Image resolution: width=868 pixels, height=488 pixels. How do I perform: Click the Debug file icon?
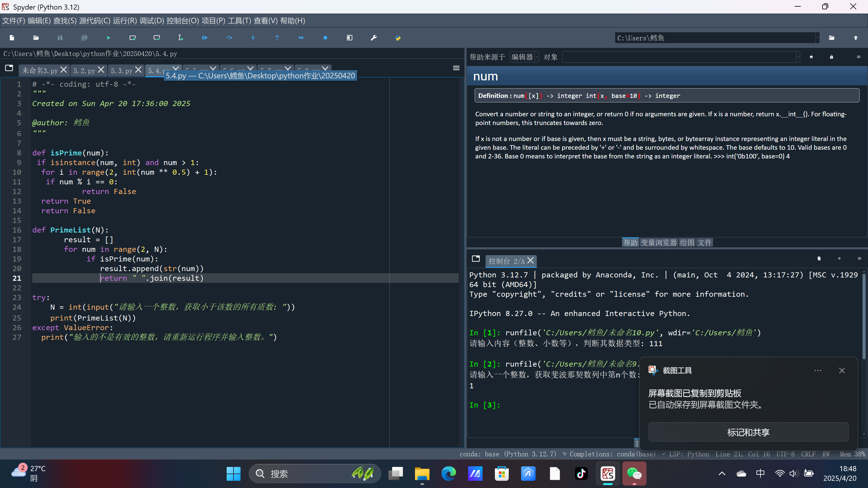(205, 38)
